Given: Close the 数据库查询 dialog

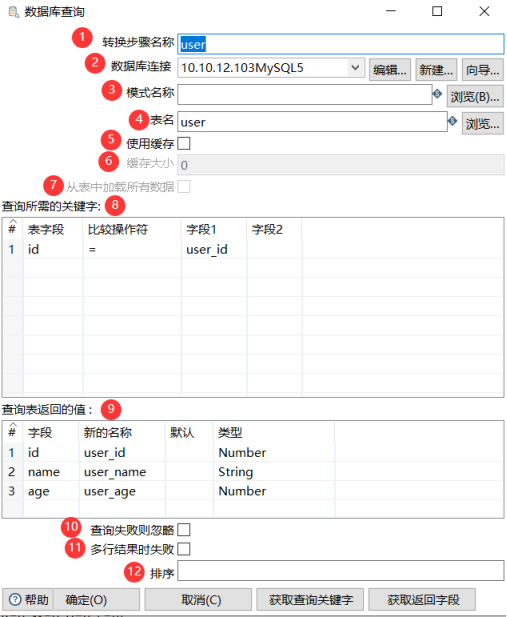Looking at the screenshot, I should 484,11.
